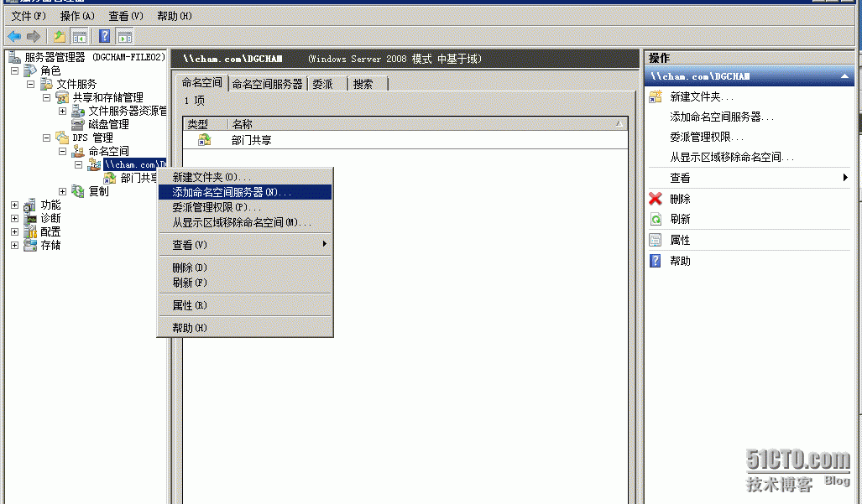Choose 删除(D) from context menu
The image size is (862, 504).
245,268
